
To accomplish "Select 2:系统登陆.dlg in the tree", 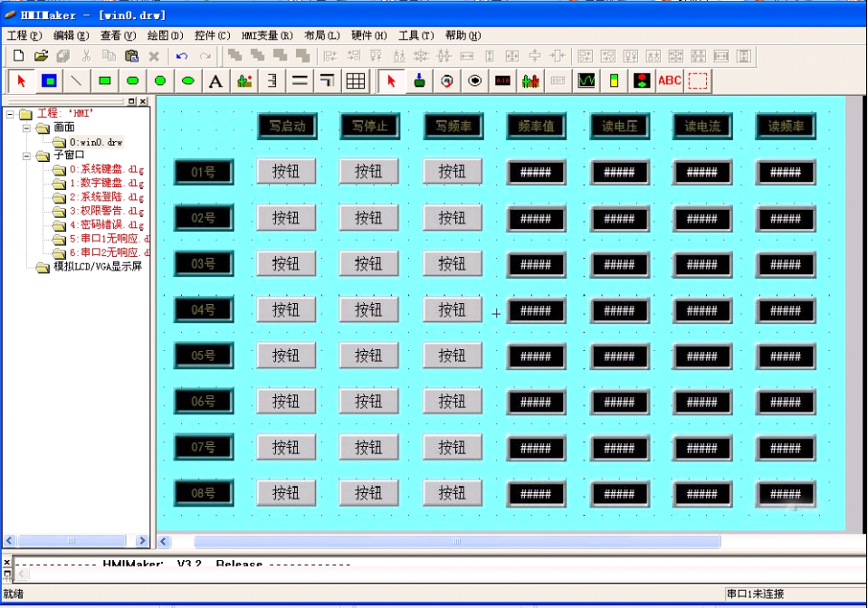I will (106, 197).
